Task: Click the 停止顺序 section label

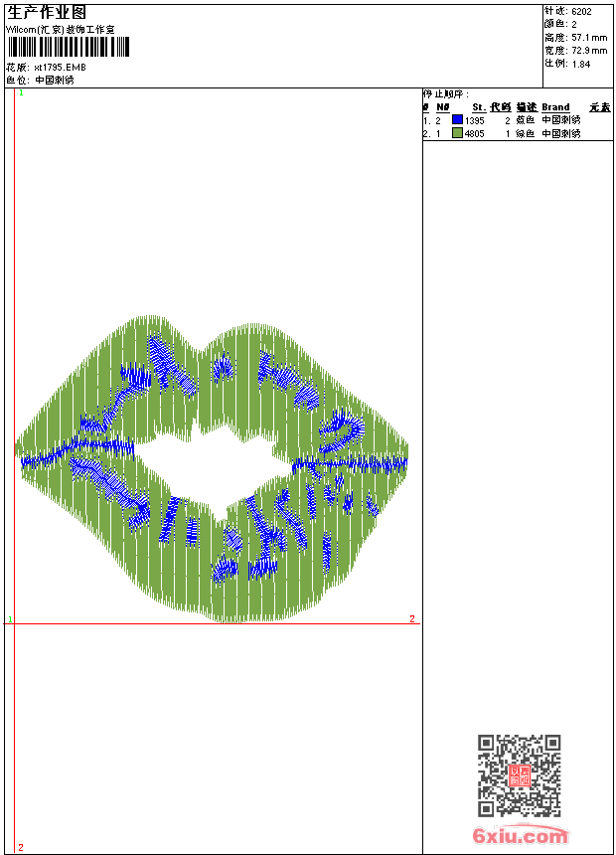Action: [x=446, y=94]
